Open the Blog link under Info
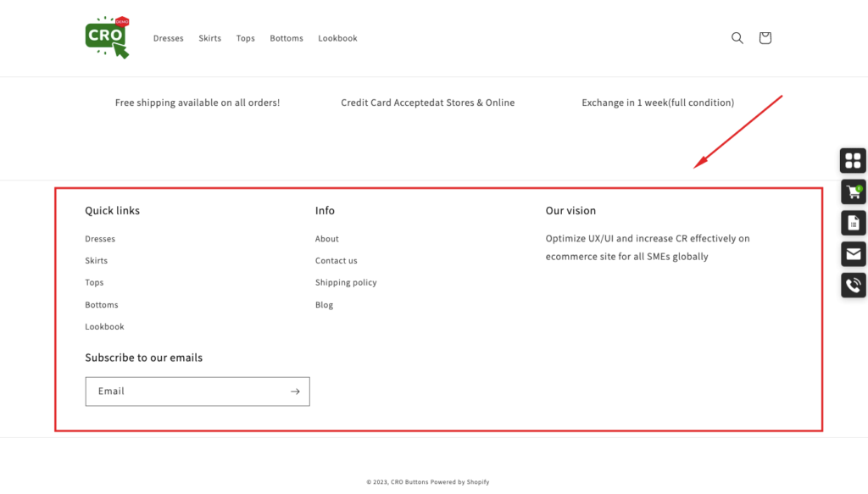 coord(324,305)
